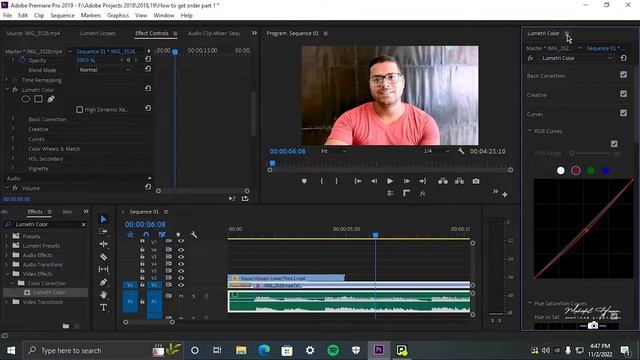
Task: Open the 1/4 playback resolution dropdown
Action: (x=436, y=151)
